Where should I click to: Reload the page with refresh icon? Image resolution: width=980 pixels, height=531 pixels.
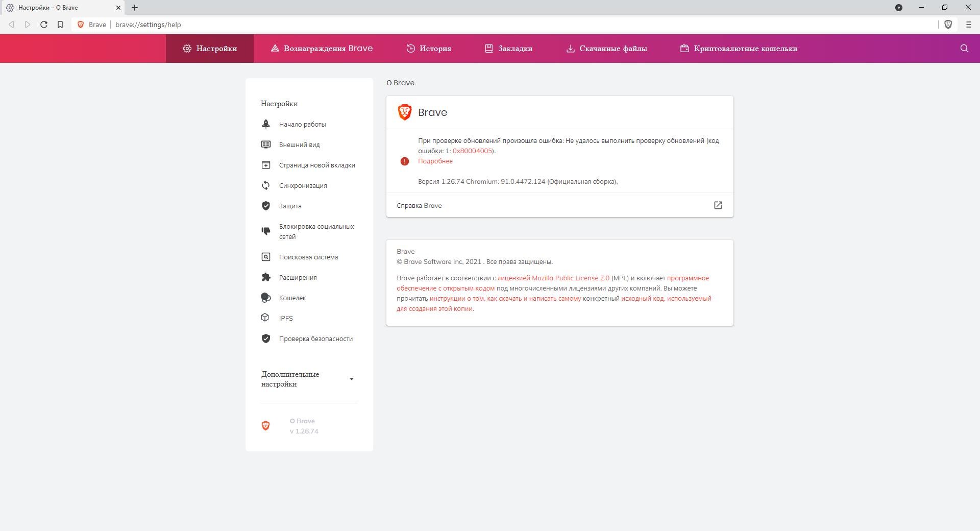click(44, 25)
